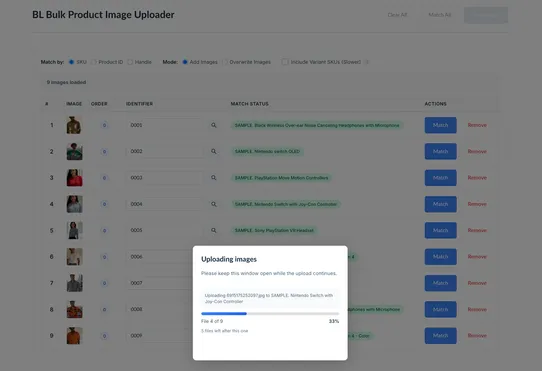Click the upload progress bar in the dialog
The width and height of the screenshot is (542, 371).
(270, 314)
